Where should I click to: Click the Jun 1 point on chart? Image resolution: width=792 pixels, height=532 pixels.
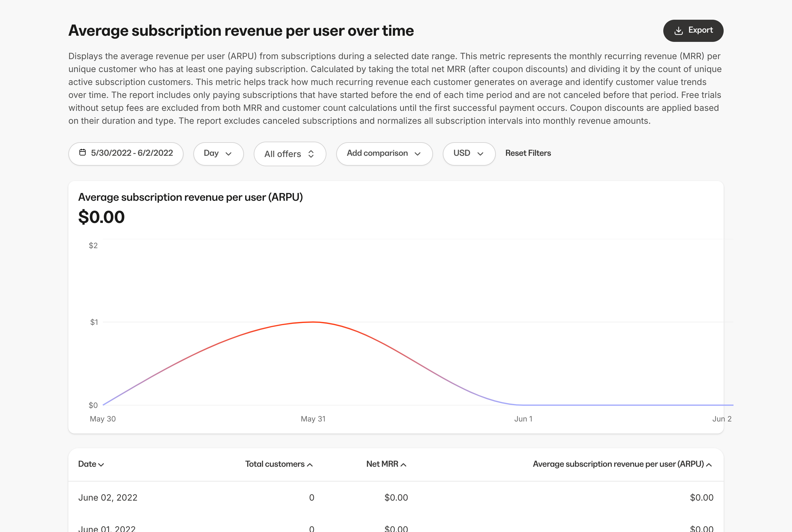pyautogui.click(x=523, y=405)
